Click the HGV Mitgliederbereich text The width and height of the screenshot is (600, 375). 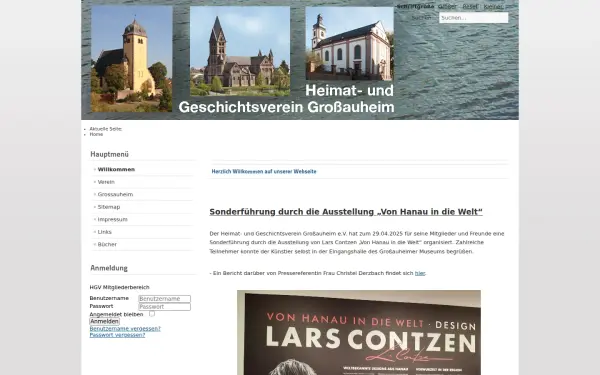pyautogui.click(x=119, y=287)
